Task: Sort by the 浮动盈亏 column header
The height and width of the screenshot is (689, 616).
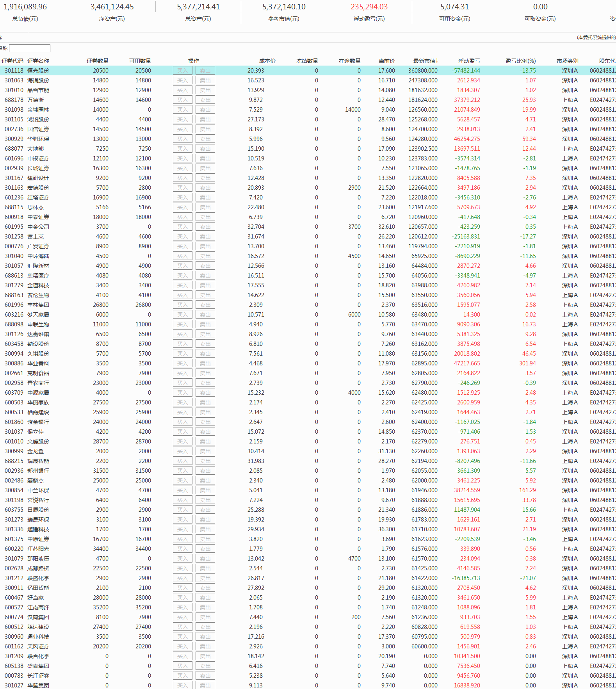Action: tap(469, 61)
